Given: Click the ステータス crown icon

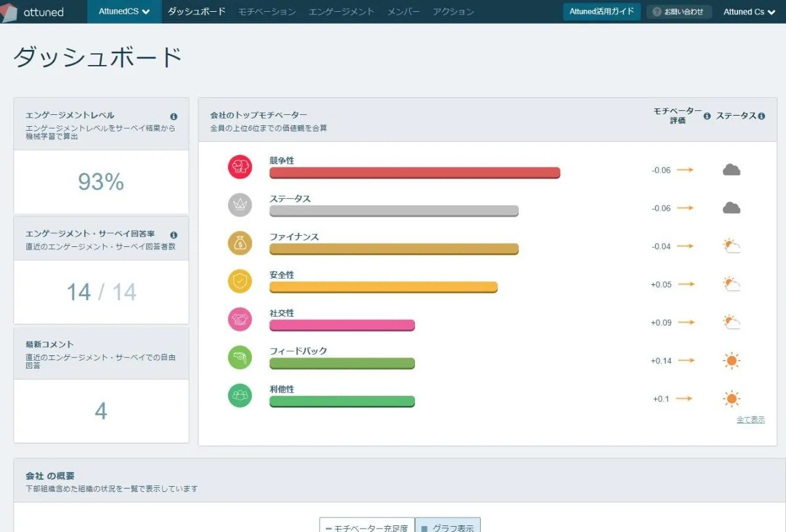Looking at the screenshot, I should coord(240,205).
